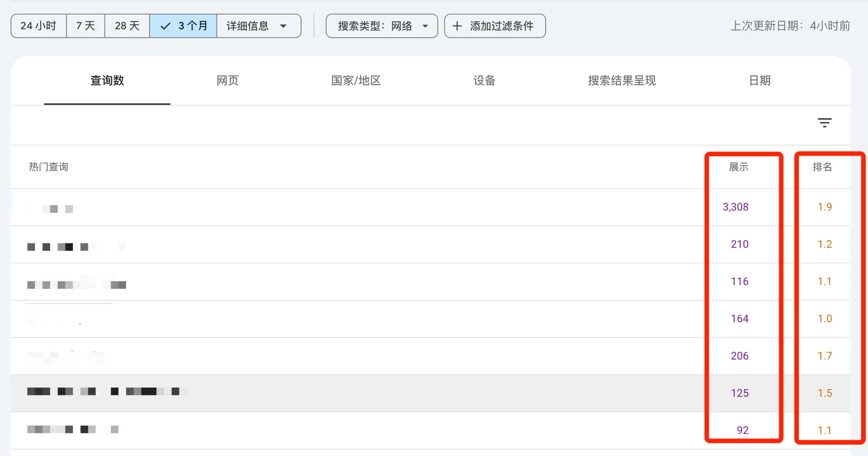Sort by the 排名 column header
Image resolution: width=868 pixels, height=456 pixels.
click(822, 167)
